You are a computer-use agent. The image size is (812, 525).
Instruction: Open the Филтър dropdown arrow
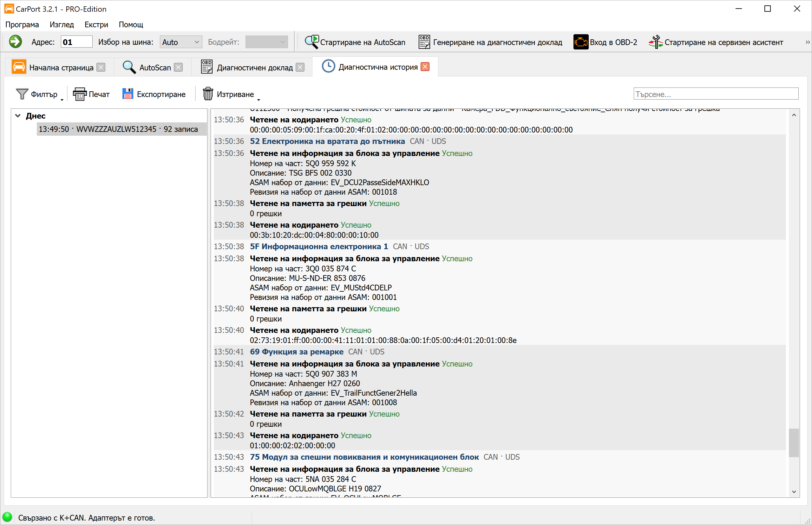click(62, 100)
